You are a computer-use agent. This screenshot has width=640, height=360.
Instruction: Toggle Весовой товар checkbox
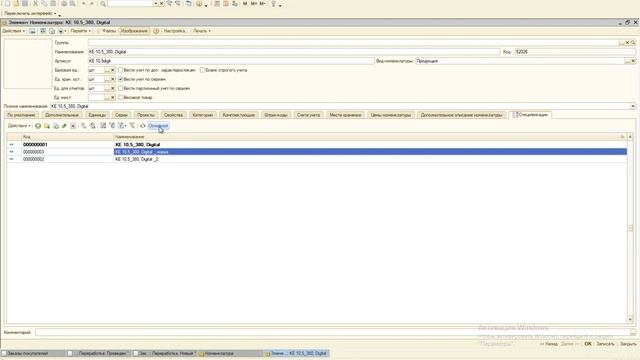(x=120, y=98)
